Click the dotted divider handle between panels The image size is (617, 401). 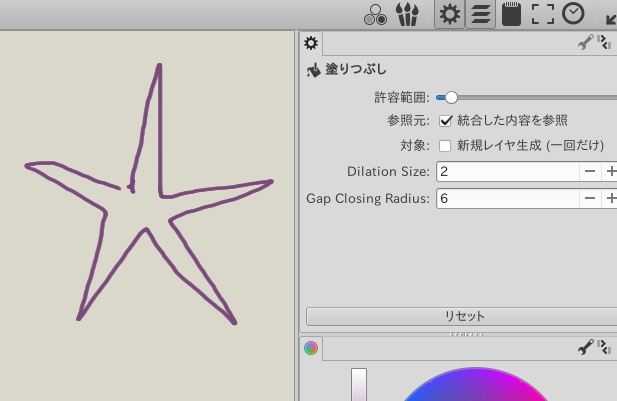pos(466,334)
